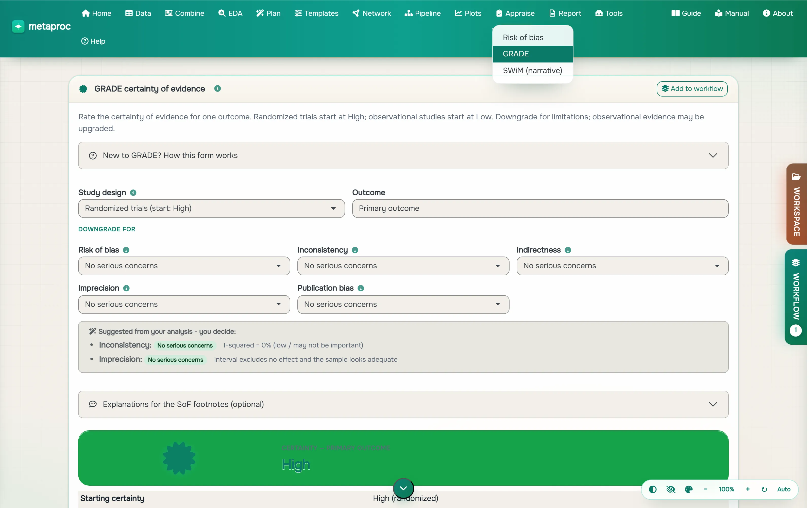This screenshot has width=812, height=508.
Task: Open the Combine menu
Action: coord(184,13)
